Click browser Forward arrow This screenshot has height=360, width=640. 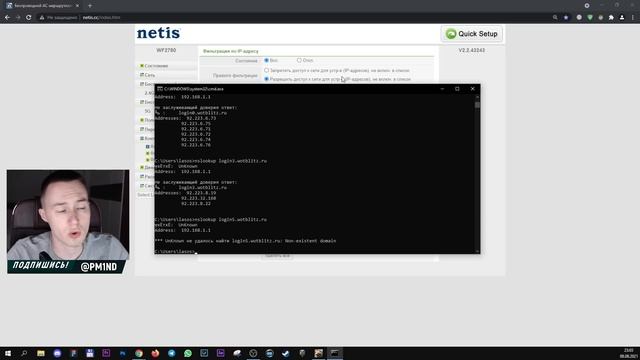pyautogui.click(x=18, y=18)
